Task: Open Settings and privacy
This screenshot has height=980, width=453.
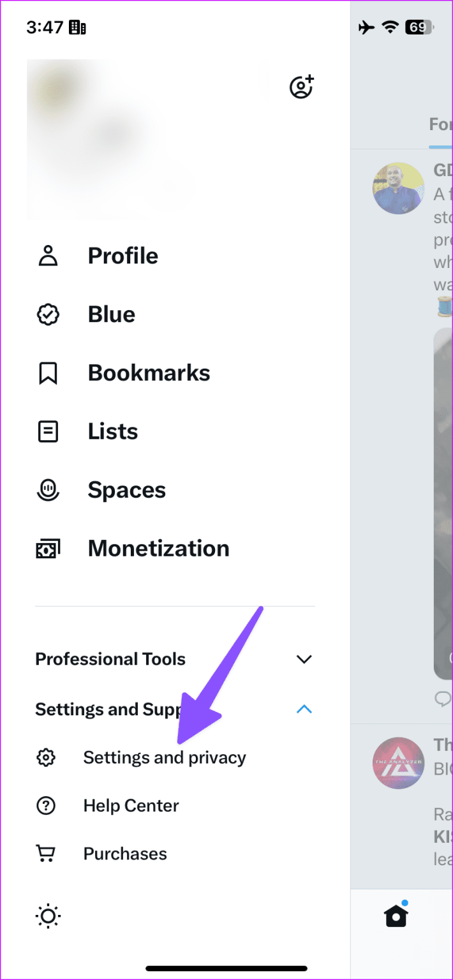Action: (x=165, y=757)
